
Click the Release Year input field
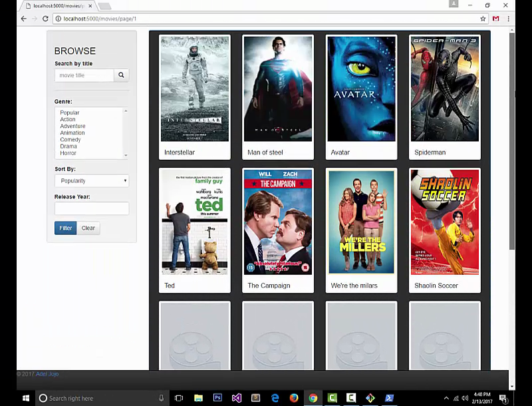pos(92,208)
